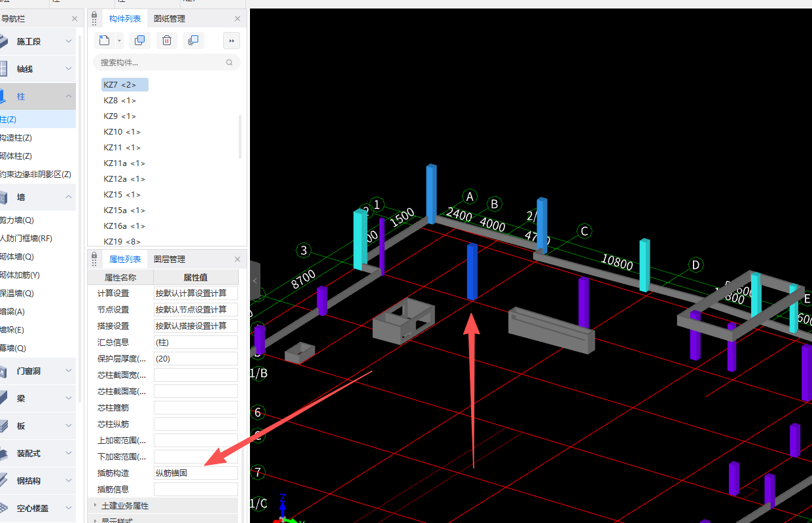The height and width of the screenshot is (523, 812).
Task: Click the 钢结构 section icon
Action: (x=3, y=481)
